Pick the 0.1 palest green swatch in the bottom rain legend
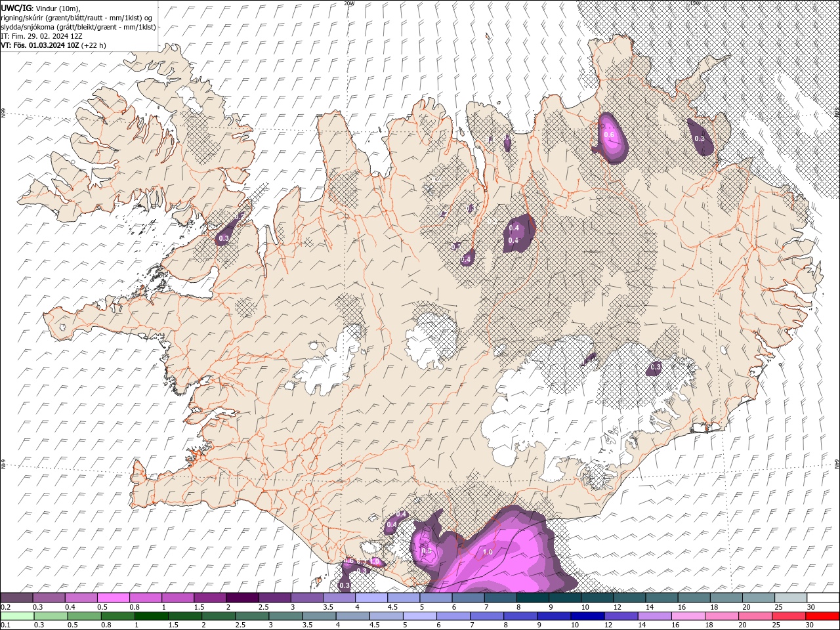 (17, 616)
